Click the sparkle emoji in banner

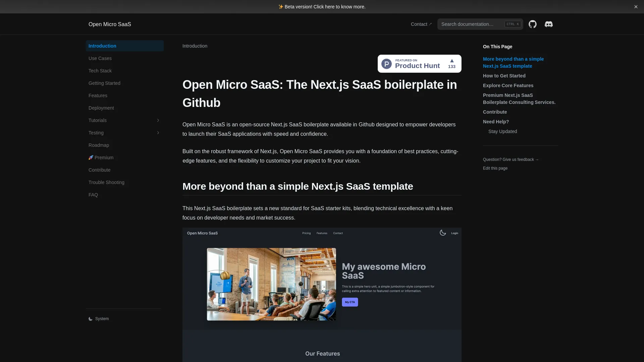point(281,7)
